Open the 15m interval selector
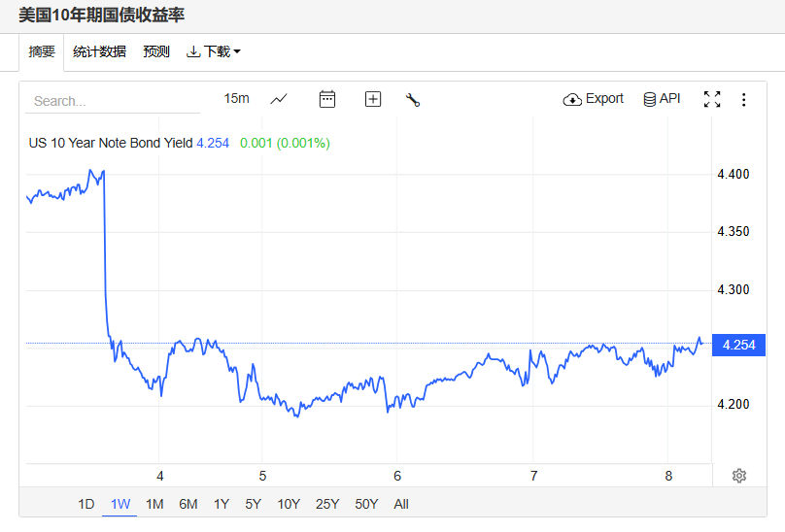This screenshot has height=532, width=785. [236, 99]
